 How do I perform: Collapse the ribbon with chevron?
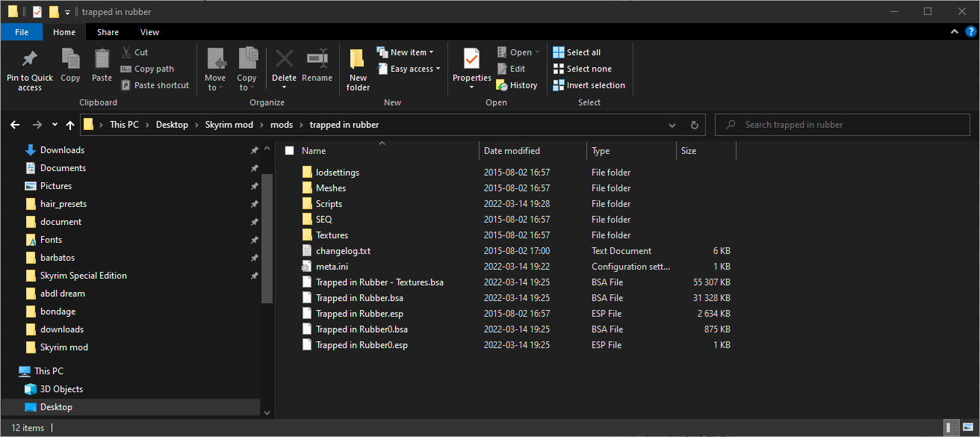pyautogui.click(x=955, y=32)
